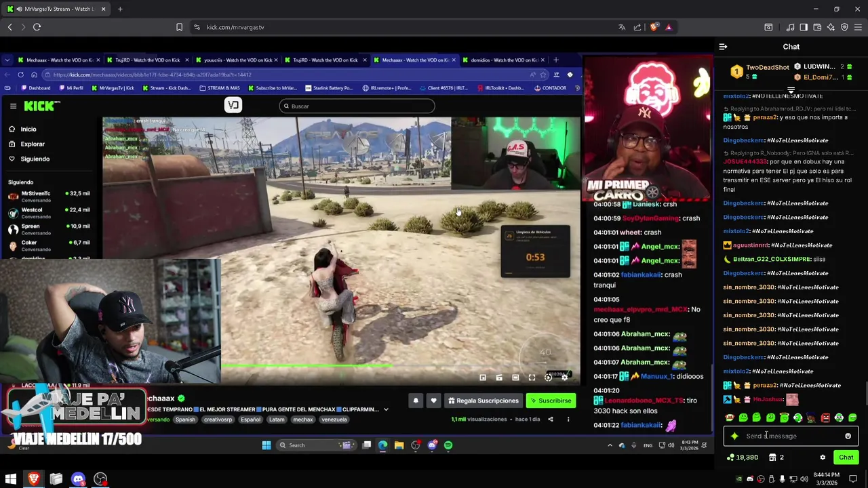Focus the Send a message field
Viewport: 868px width, 488px height.
pyautogui.click(x=791, y=436)
